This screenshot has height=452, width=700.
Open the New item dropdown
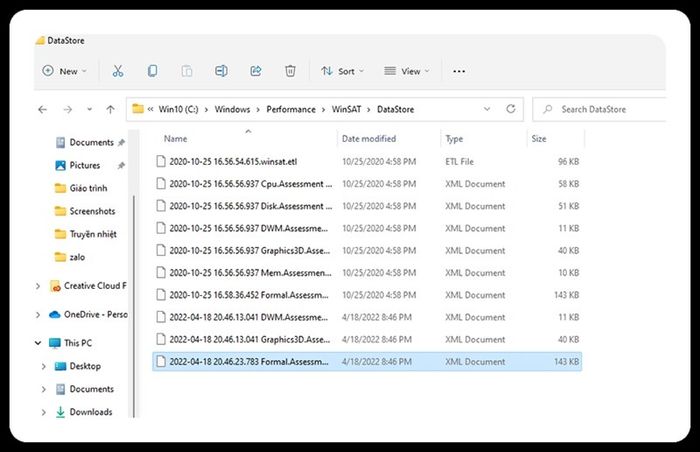point(65,71)
